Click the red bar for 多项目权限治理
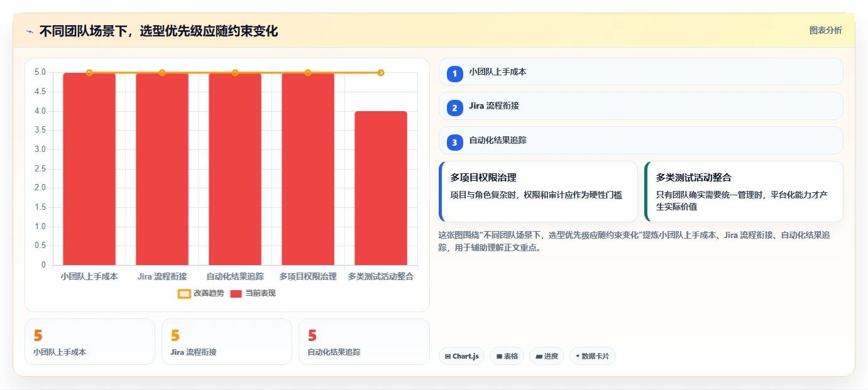The height and width of the screenshot is (390, 868). [308, 169]
